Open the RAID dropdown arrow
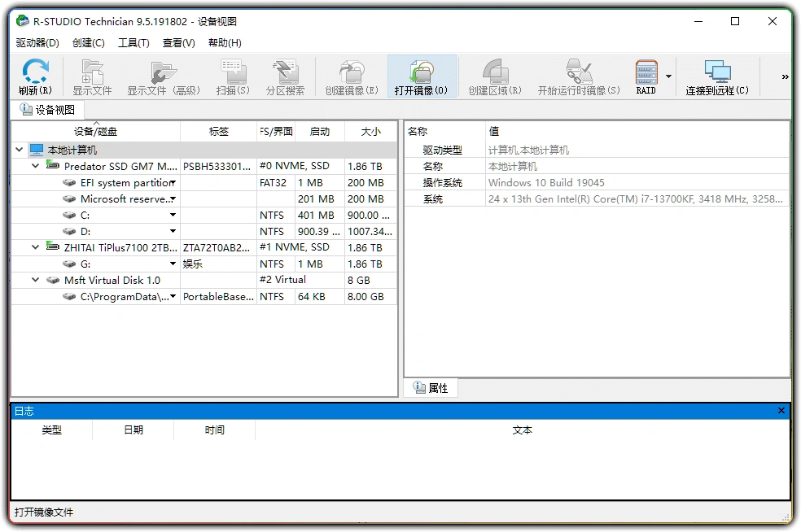801x532 pixels. (x=668, y=76)
